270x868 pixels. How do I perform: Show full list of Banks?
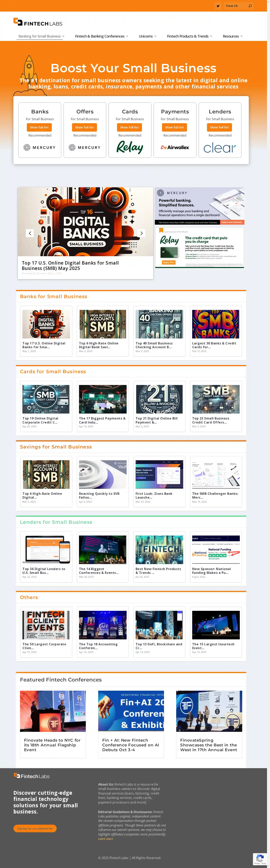39,127
